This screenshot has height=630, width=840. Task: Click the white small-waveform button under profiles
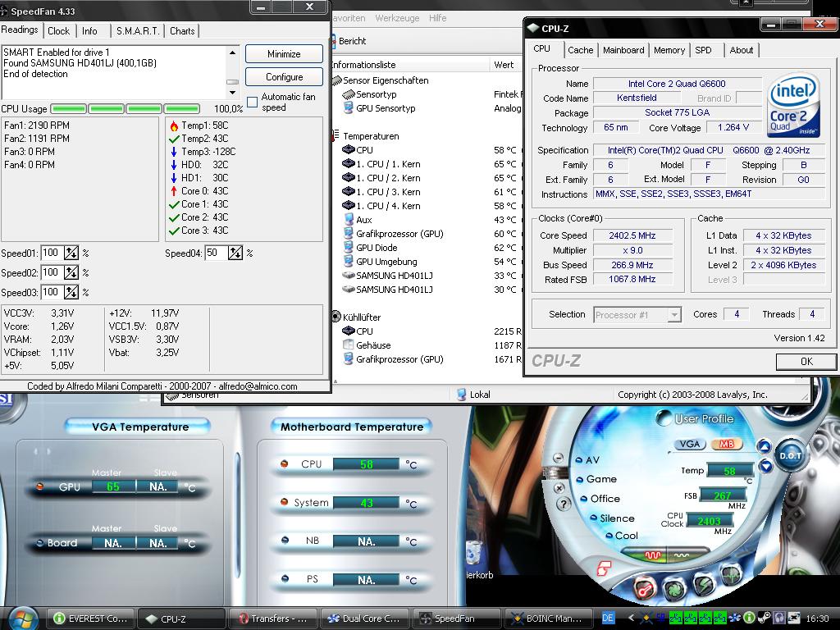[x=682, y=555]
